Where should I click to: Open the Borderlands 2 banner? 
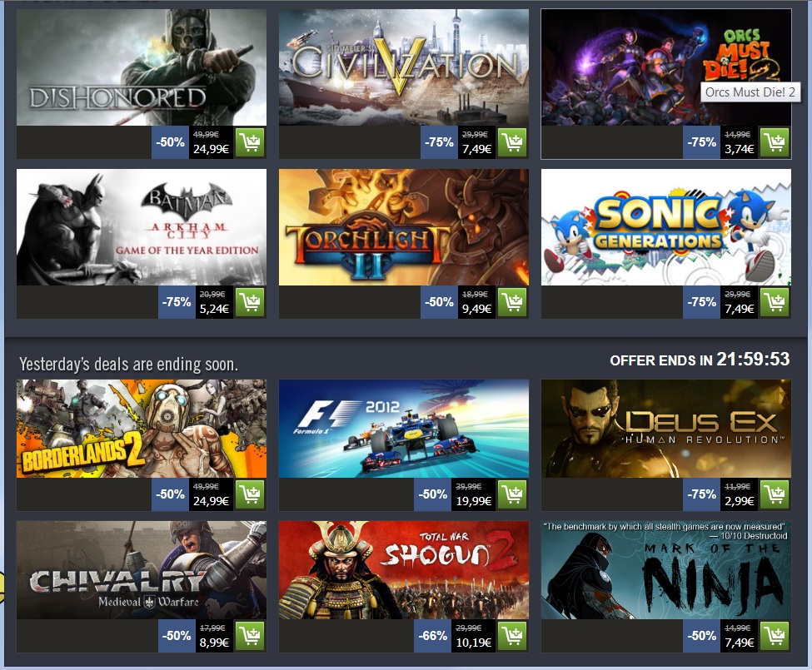[x=142, y=429]
